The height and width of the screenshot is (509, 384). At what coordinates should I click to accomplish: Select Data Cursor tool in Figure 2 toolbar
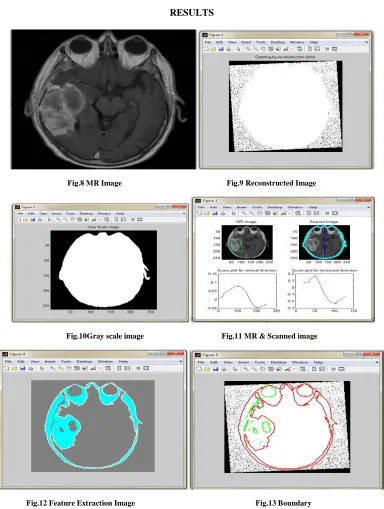[87, 219]
